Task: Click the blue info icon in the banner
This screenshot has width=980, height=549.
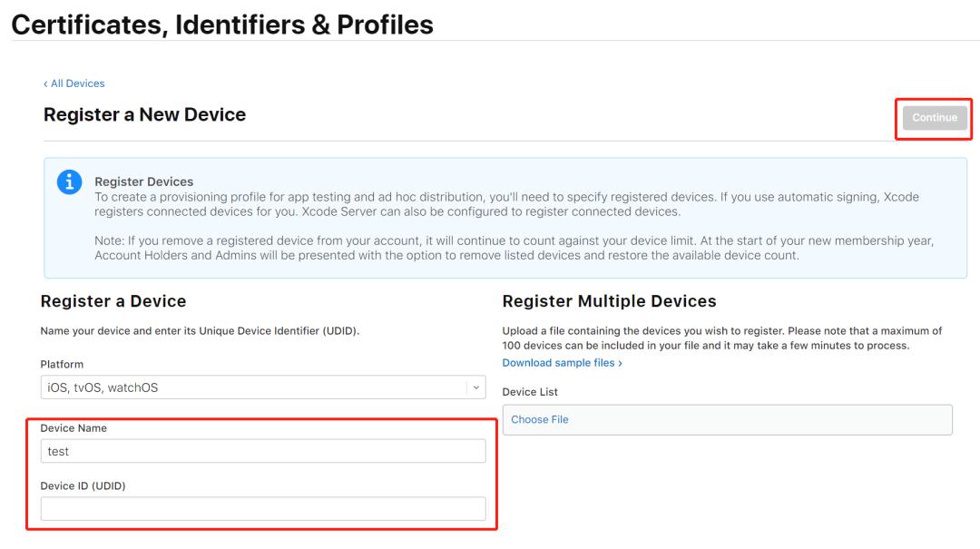Action: 69,181
